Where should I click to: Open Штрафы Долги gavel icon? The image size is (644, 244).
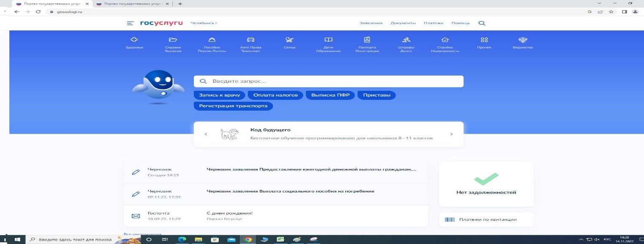(406, 40)
